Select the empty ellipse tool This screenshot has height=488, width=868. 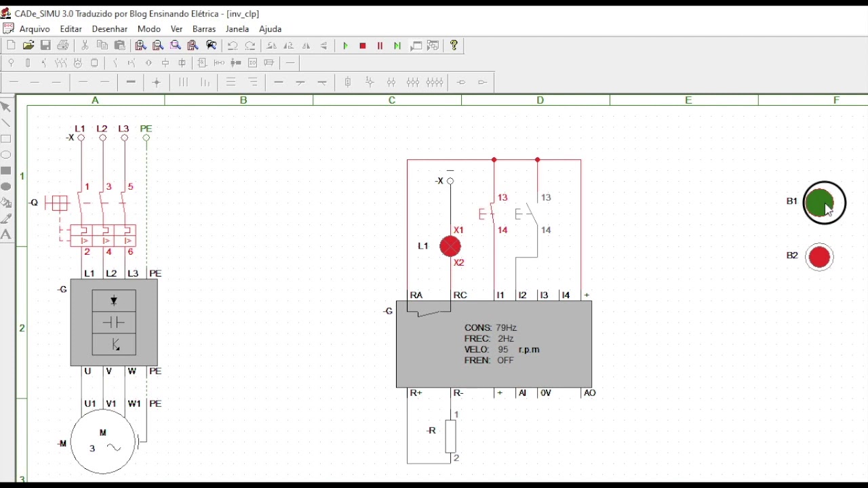point(6,155)
